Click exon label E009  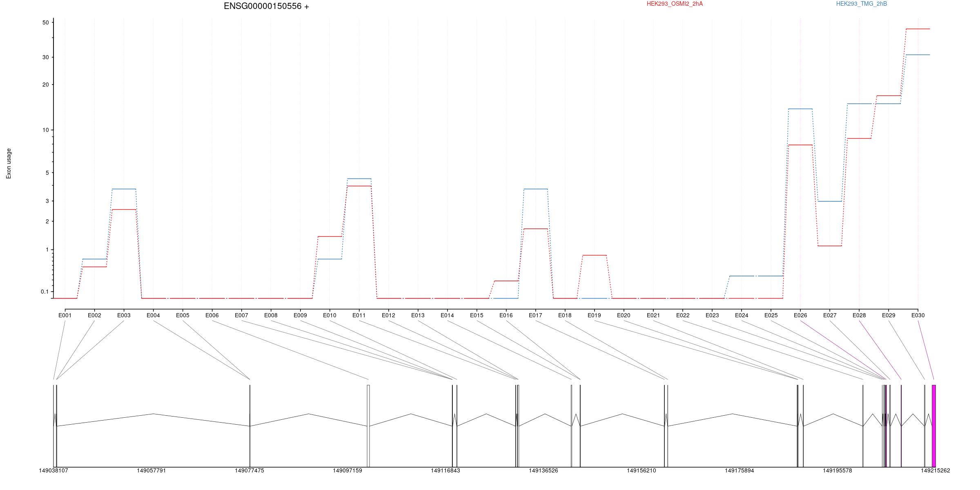point(300,315)
